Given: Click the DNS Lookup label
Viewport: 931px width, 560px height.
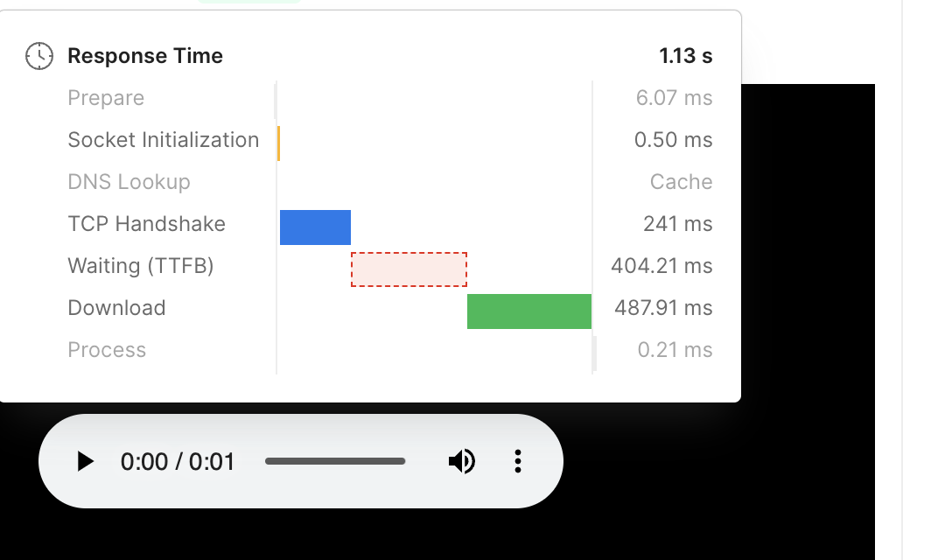Looking at the screenshot, I should [x=129, y=182].
